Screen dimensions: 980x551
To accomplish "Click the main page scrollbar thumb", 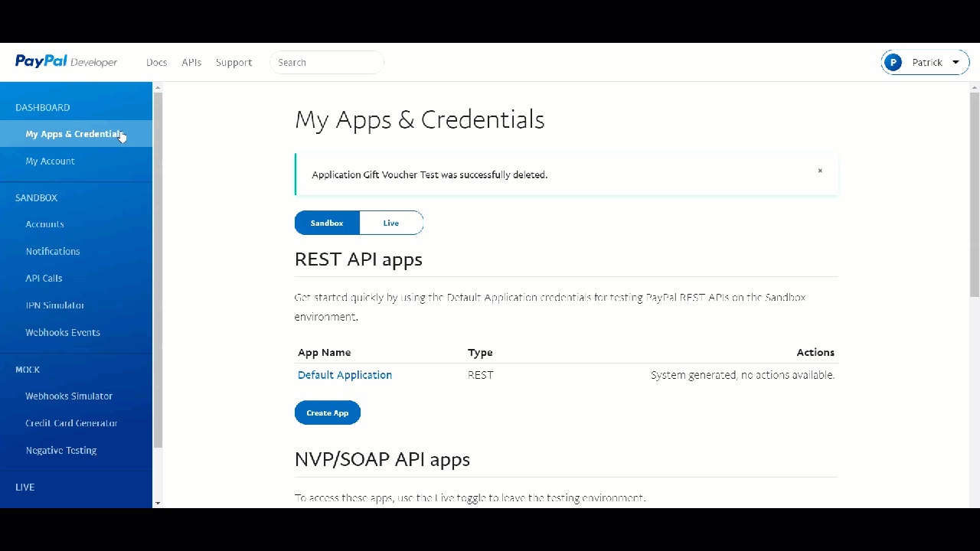I will [x=975, y=194].
